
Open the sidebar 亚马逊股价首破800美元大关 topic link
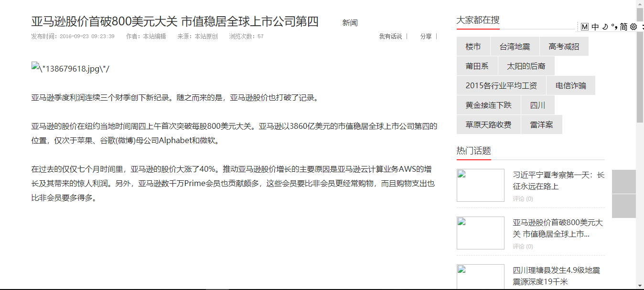(558, 228)
